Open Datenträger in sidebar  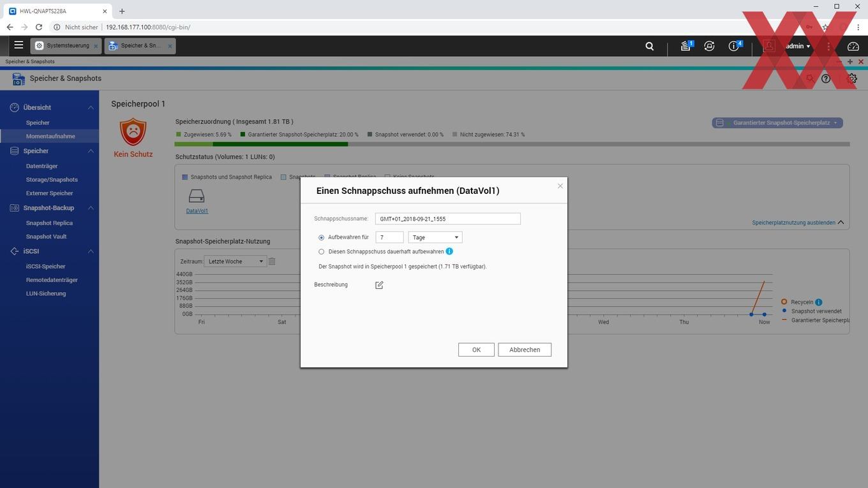(x=42, y=166)
